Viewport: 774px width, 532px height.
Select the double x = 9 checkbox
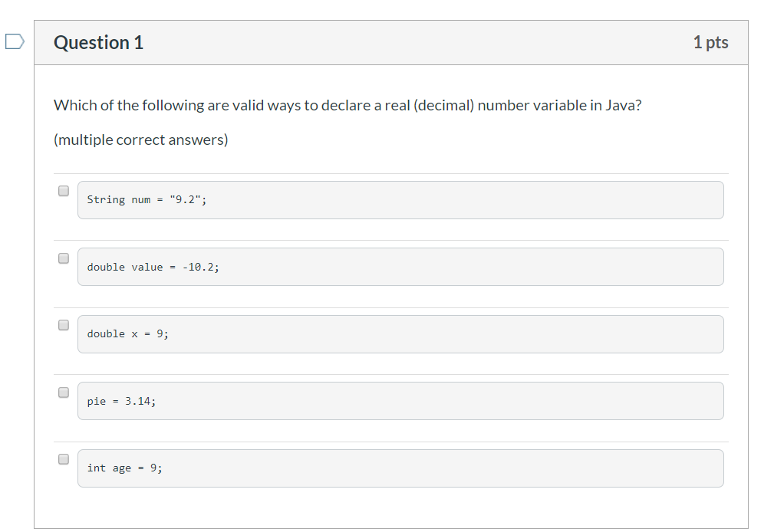point(64,325)
